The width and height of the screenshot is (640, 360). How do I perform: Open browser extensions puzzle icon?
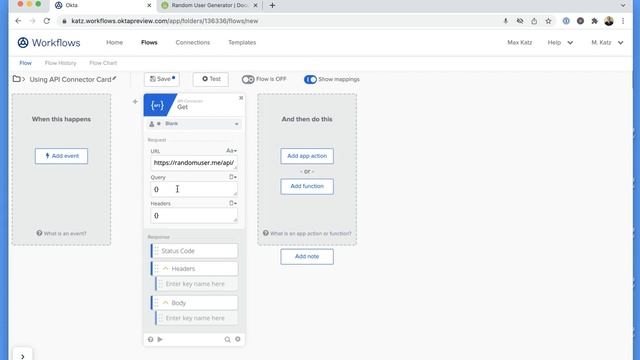coord(594,21)
